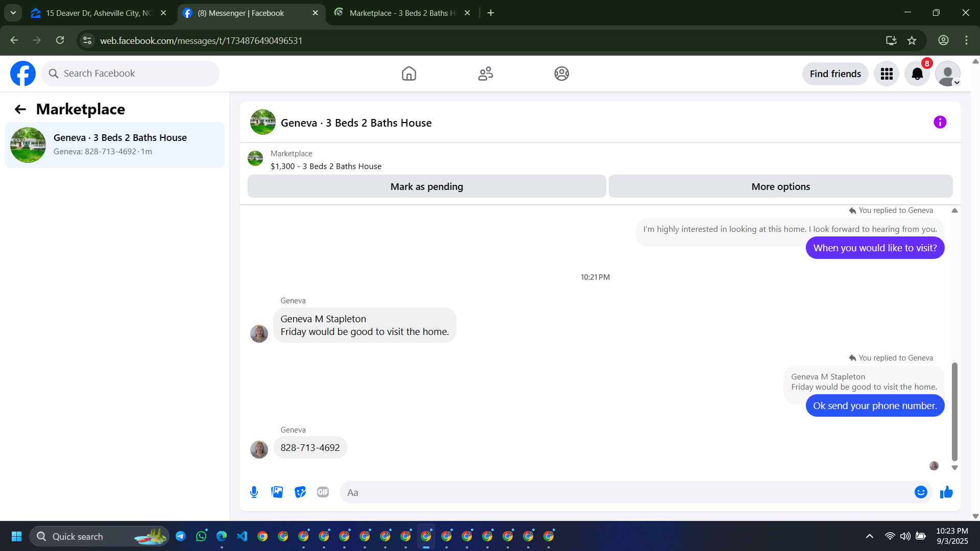The width and height of the screenshot is (980, 551).
Task: Send a voice clip with microphone icon
Action: point(254,492)
